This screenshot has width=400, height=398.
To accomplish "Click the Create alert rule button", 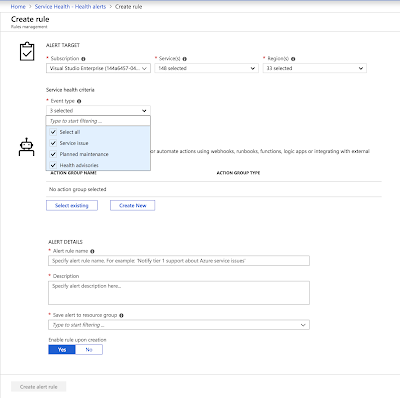I will pos(39,387).
